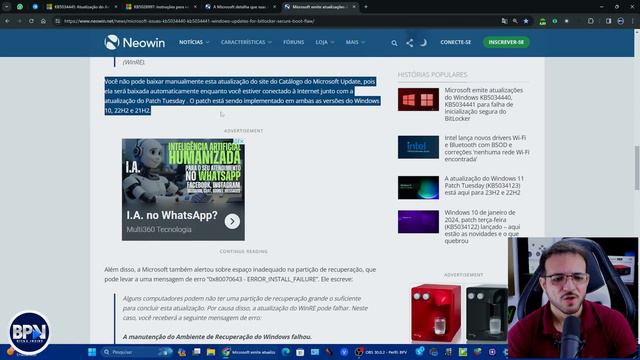This screenshot has width=640, height=360.
Task: Open the browser extensions puzzle icon
Action: coord(591,21)
